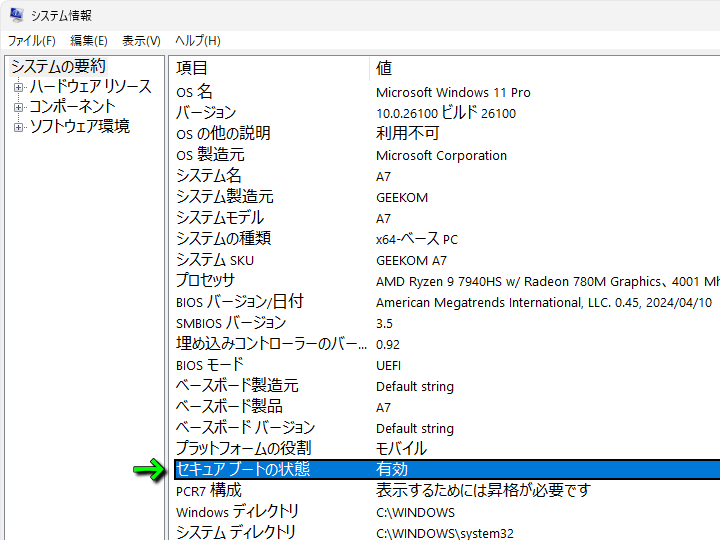Viewport: 720px width, 540px height.
Task: Expand the ハードウェア リソース node
Action: coord(18,87)
